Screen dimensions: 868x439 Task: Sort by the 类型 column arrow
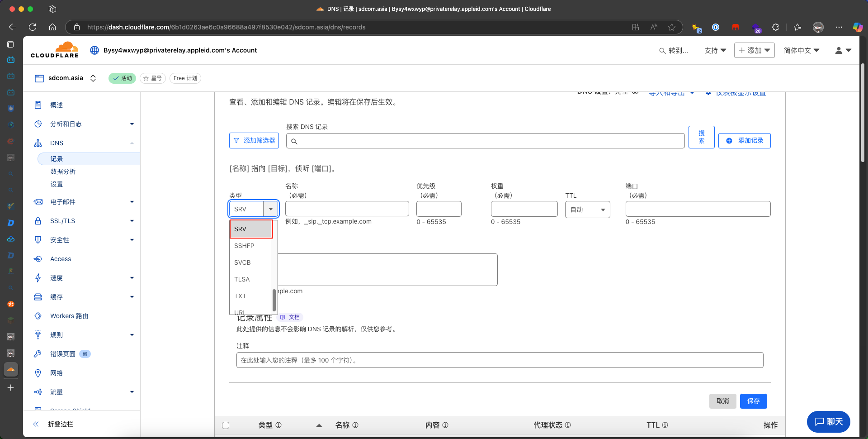pos(319,425)
